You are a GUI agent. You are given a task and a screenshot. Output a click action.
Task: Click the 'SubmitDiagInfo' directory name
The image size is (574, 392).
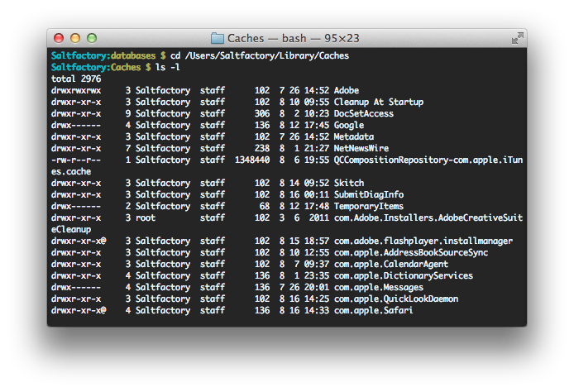369,194
